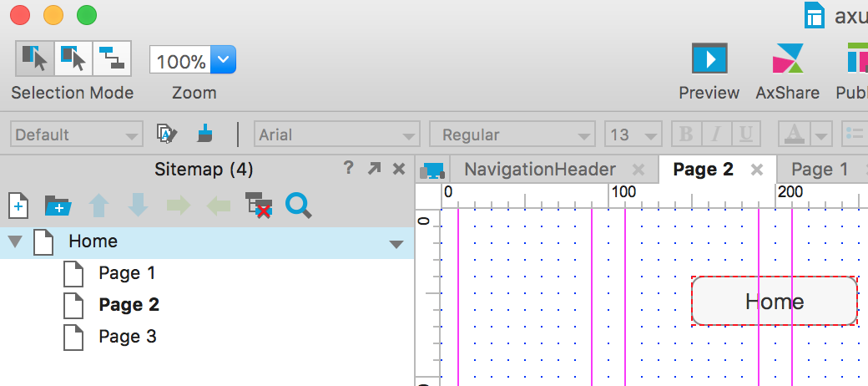The width and height of the screenshot is (868, 386).
Task: Open AxShare from the toolbar
Action: [x=787, y=60]
